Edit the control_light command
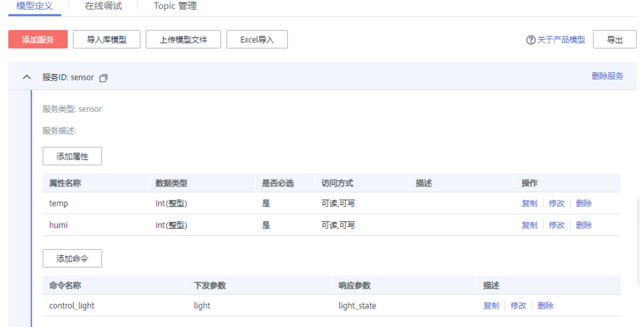The width and height of the screenshot is (644, 327). [x=518, y=306]
